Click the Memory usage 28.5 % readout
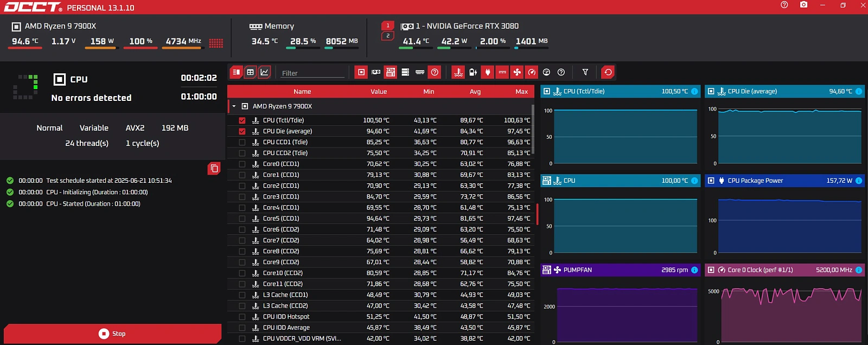 303,41
